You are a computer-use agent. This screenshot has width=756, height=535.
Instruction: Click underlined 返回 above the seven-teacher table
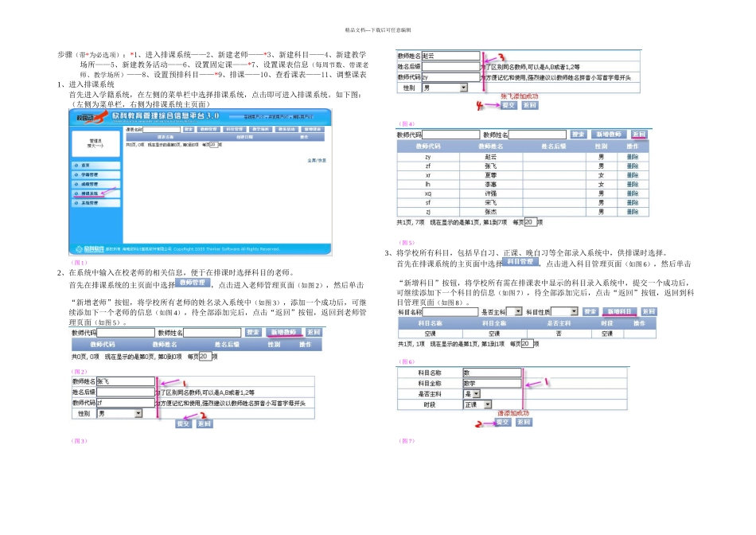pos(639,135)
